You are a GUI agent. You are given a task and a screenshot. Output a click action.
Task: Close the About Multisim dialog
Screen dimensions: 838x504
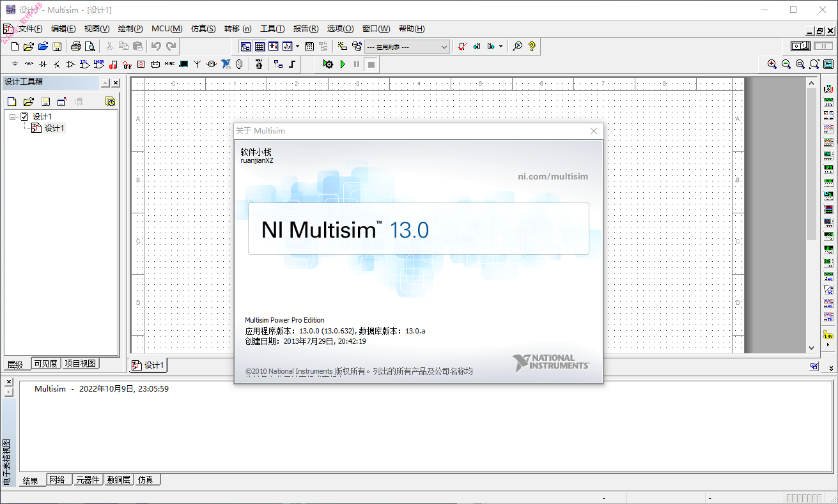(x=594, y=131)
